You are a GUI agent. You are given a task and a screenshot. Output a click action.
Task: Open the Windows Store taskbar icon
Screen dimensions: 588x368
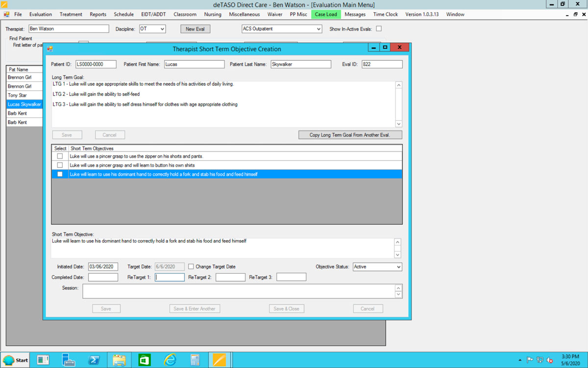145,360
